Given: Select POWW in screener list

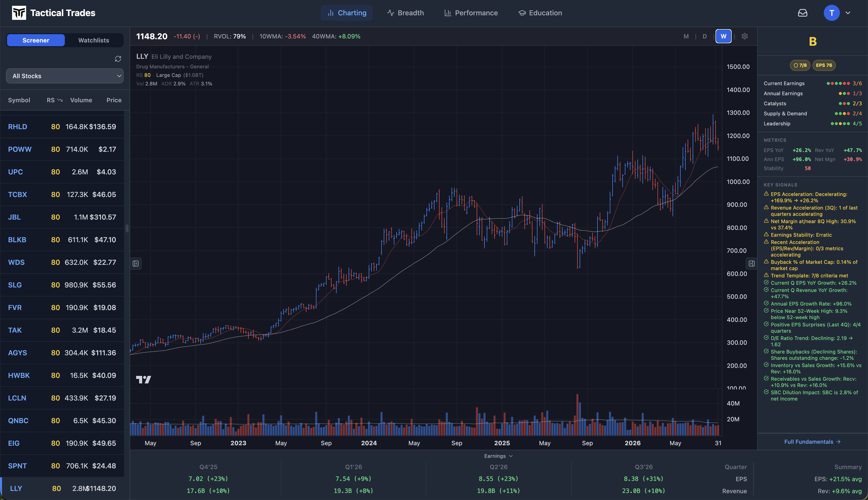Looking at the screenshot, I should click(x=62, y=149).
